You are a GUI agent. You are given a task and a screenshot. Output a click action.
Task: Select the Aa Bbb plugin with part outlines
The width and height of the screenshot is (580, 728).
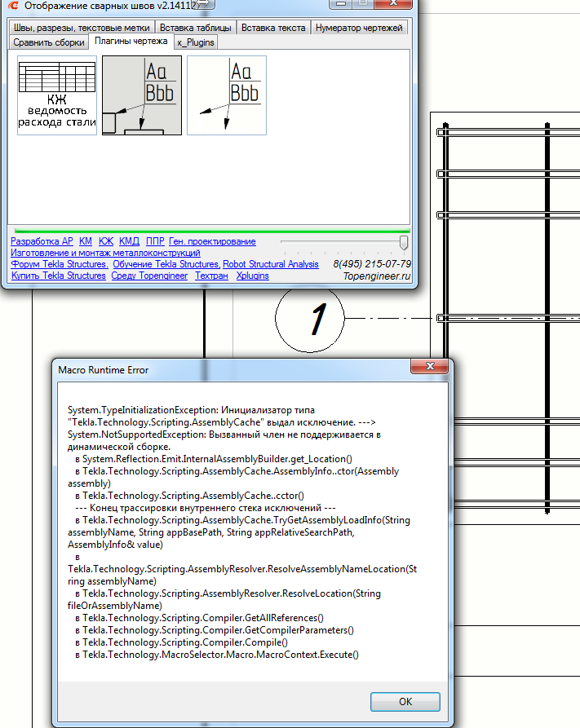142,95
